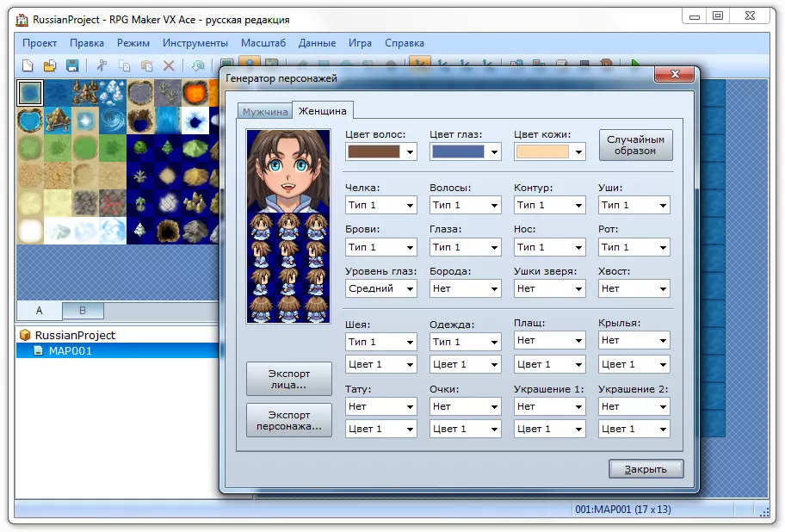Pick the dark crater hole tile

(168, 230)
